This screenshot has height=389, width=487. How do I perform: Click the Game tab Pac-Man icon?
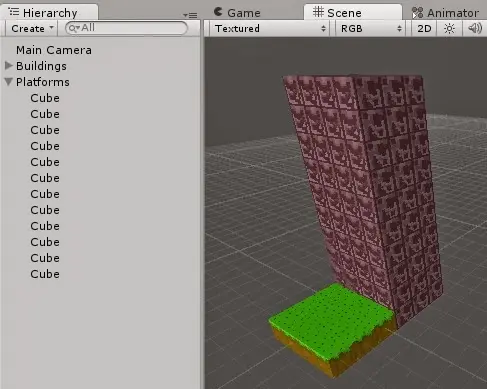click(x=218, y=12)
